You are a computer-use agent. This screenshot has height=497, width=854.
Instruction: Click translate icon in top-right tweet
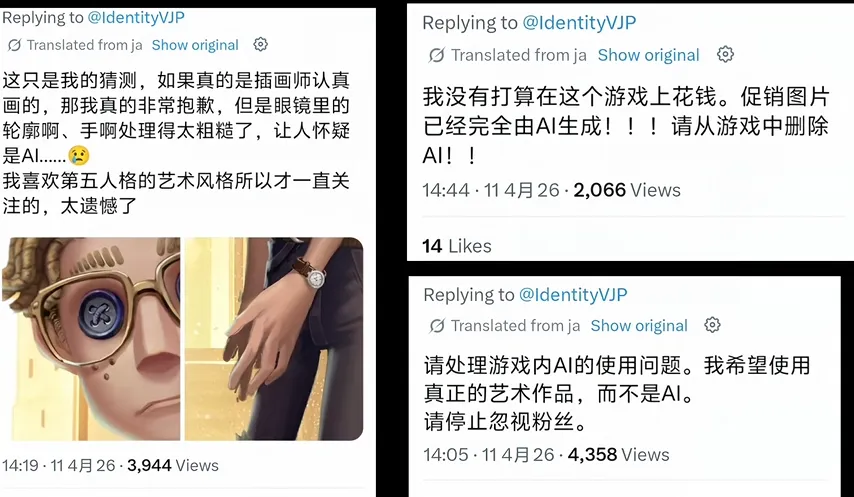click(436, 55)
